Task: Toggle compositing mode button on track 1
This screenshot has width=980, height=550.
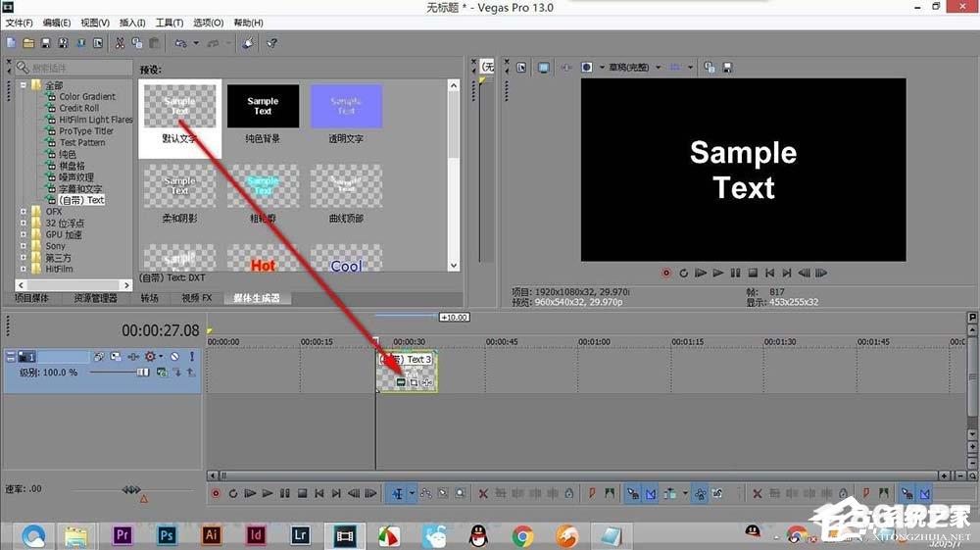Action: (162, 373)
